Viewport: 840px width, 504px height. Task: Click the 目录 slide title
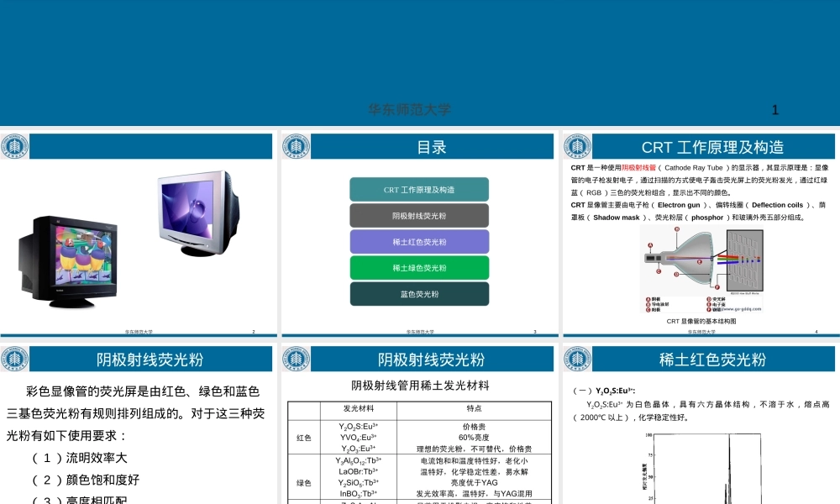coord(431,147)
